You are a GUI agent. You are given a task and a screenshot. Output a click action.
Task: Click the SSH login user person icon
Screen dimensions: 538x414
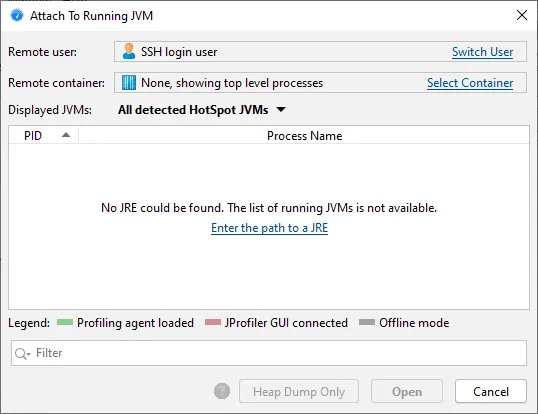129,51
